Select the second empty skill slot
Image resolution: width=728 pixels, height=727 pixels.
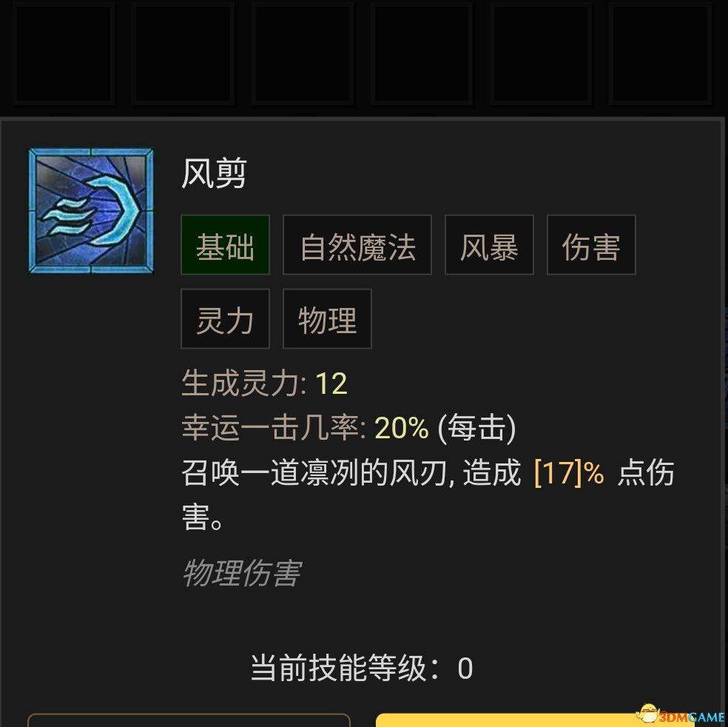pos(183,53)
